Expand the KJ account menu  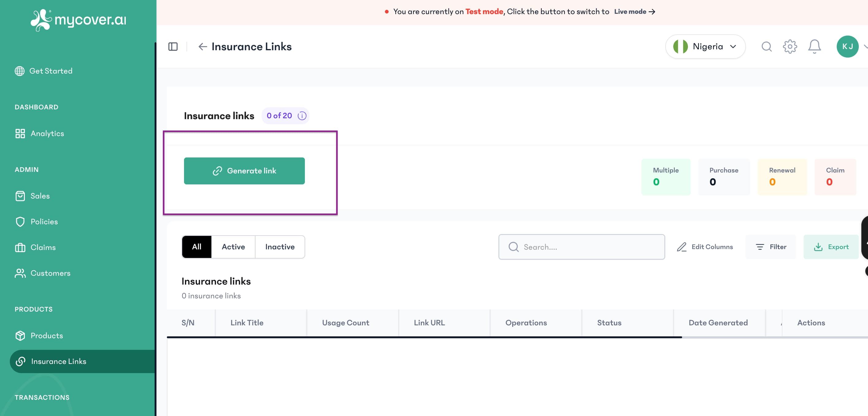click(848, 47)
